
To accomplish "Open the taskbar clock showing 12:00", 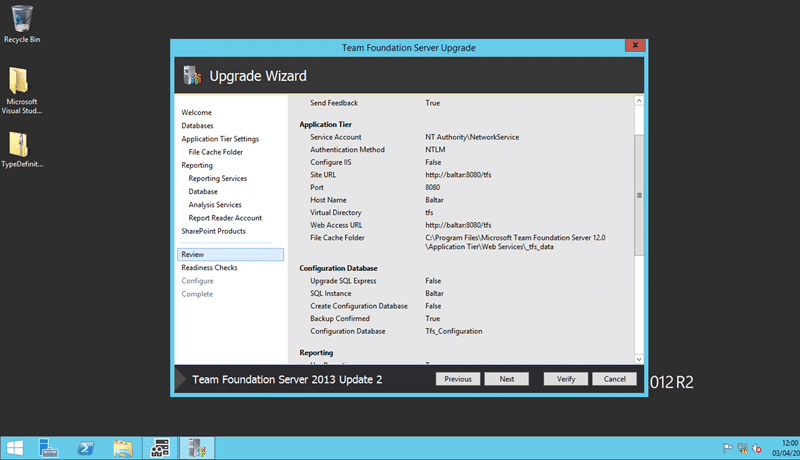I will [x=786, y=448].
